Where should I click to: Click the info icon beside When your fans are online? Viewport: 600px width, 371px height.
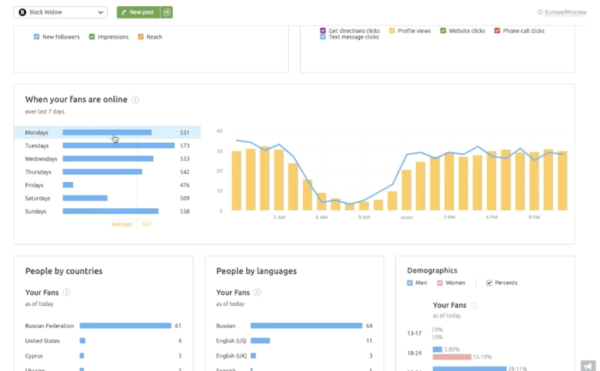click(135, 99)
